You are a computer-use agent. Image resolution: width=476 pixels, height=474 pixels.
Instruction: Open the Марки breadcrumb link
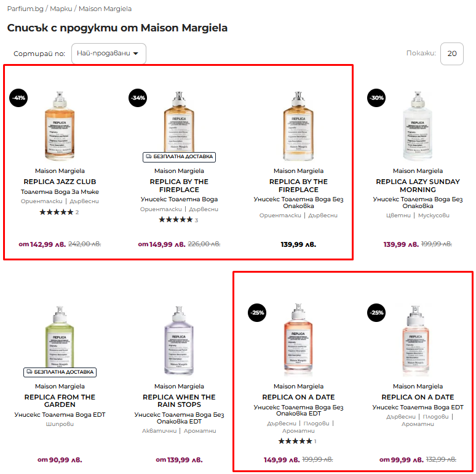click(61, 9)
